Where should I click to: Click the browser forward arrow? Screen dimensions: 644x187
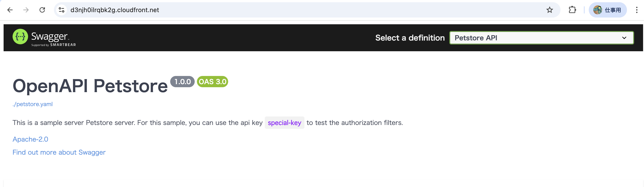[26, 10]
